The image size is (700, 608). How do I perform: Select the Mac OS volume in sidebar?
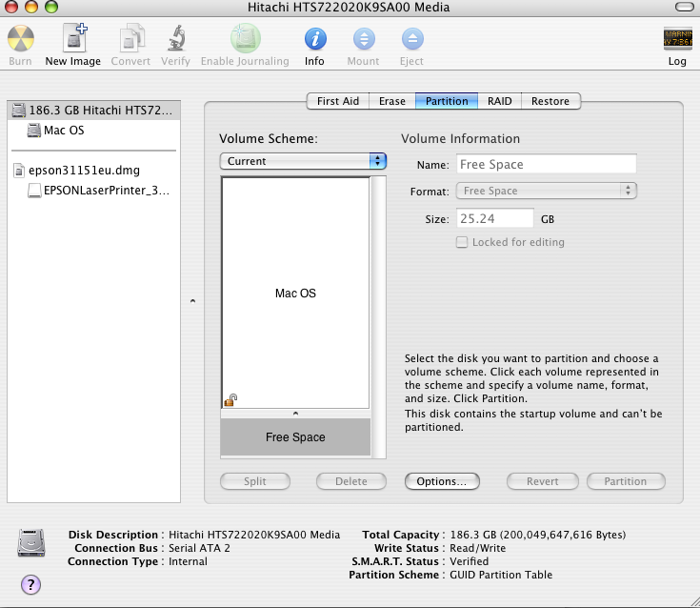click(93, 130)
